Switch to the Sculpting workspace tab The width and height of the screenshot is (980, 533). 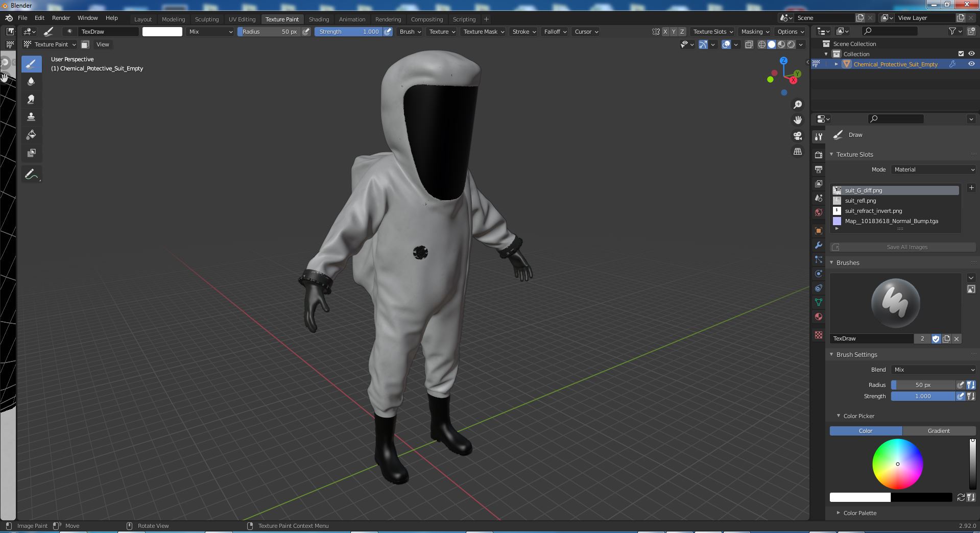206,19
